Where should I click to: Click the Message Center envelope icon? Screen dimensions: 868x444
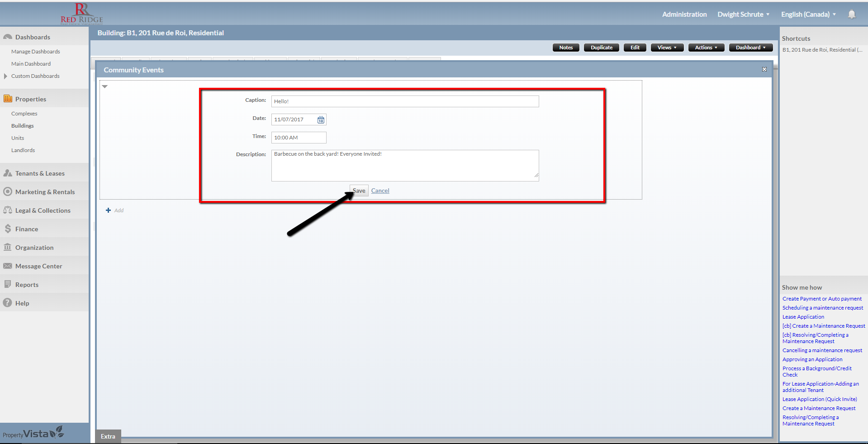point(8,266)
